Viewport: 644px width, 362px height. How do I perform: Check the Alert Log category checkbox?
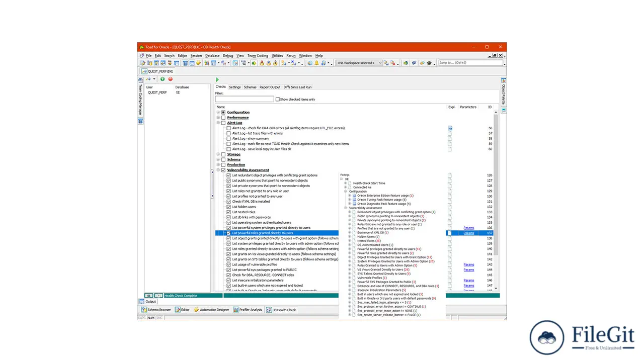tap(223, 123)
